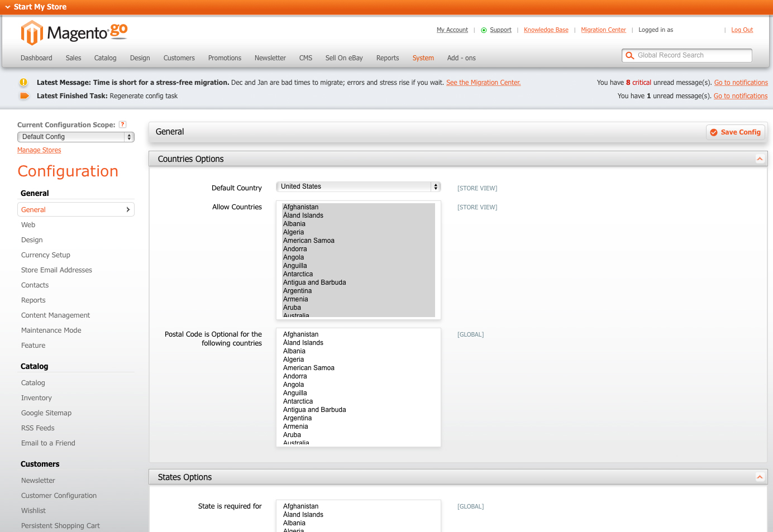Open the Reports menu in top navigation
The width and height of the screenshot is (773, 532).
(388, 58)
